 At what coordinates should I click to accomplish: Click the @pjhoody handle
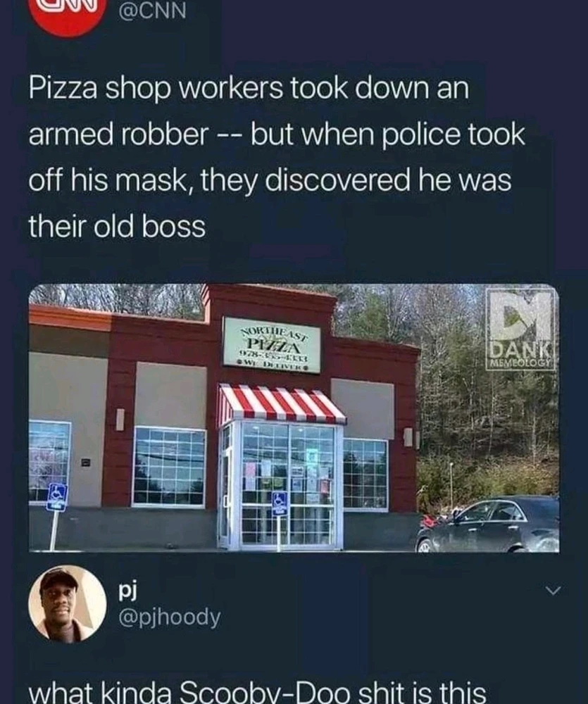[169, 618]
